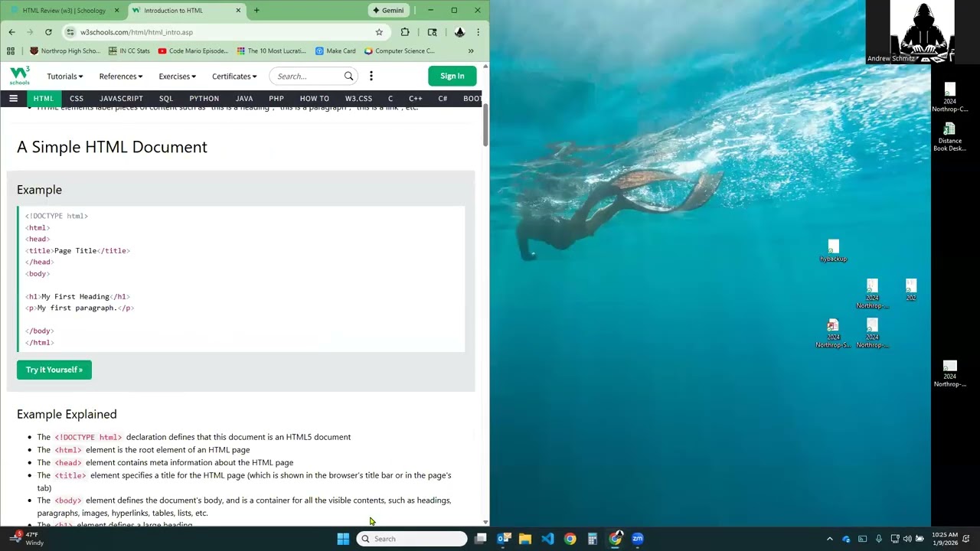Select W3.CSS in the topic bar

click(x=358, y=99)
